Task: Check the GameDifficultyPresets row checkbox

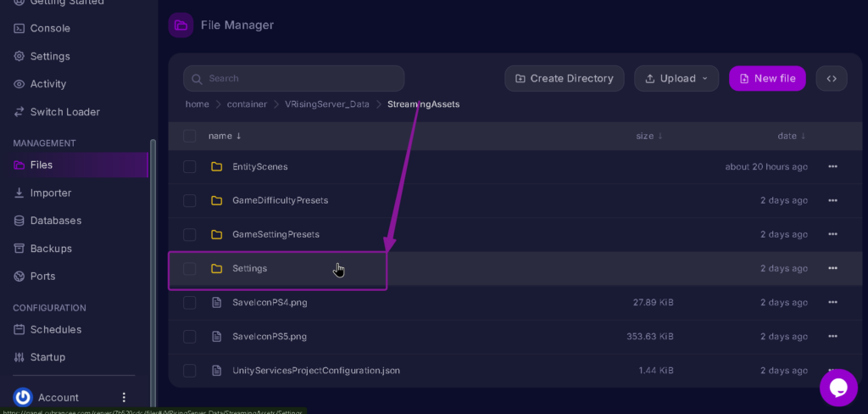Action: (x=189, y=200)
